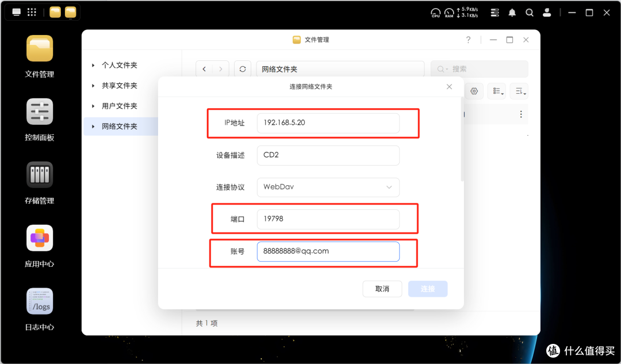Open the three-dot column options menu

click(521, 114)
